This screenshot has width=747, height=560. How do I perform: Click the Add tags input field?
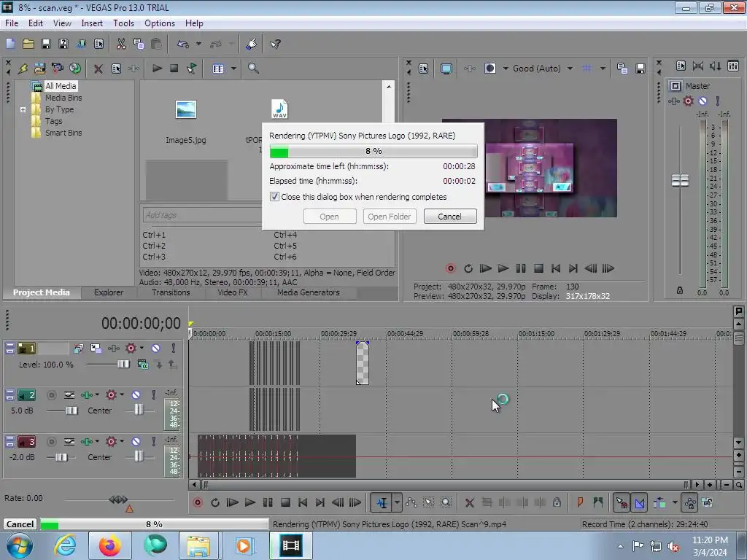point(203,215)
